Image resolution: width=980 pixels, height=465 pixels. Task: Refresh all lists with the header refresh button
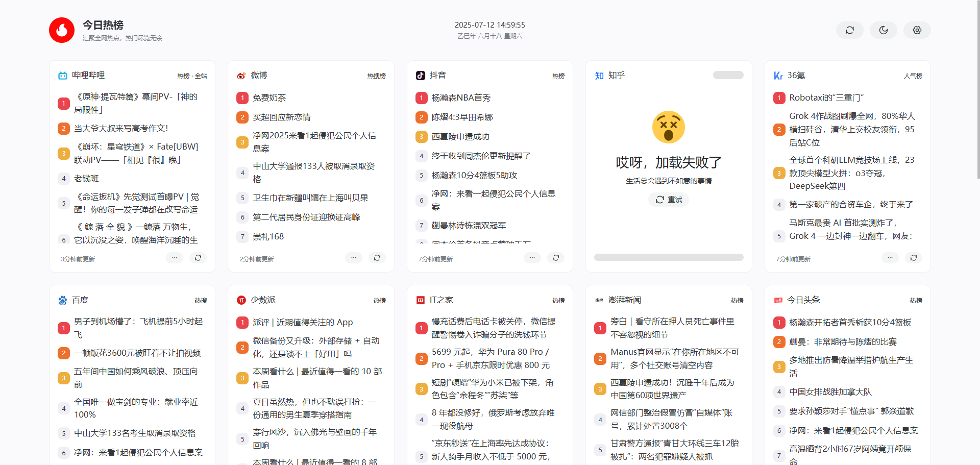(x=850, y=30)
